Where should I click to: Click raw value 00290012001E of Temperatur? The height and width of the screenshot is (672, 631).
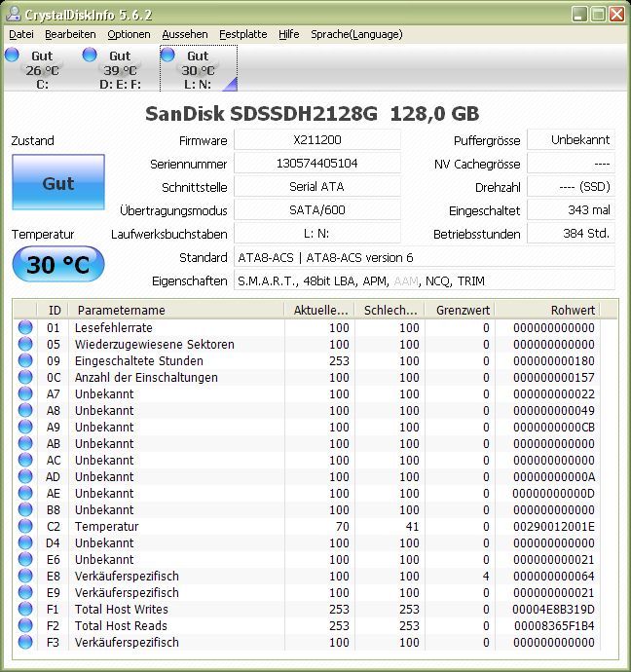tap(554, 526)
